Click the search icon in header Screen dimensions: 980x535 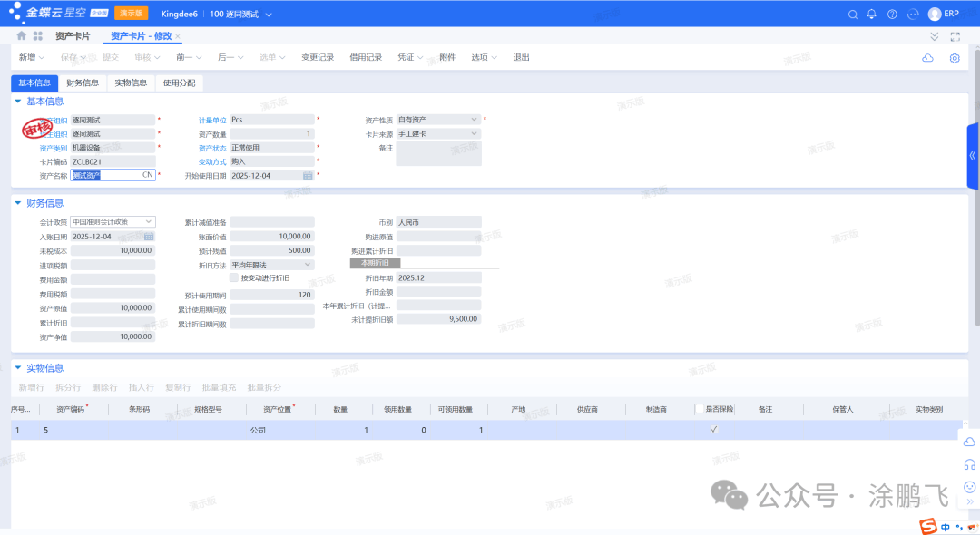pos(852,15)
